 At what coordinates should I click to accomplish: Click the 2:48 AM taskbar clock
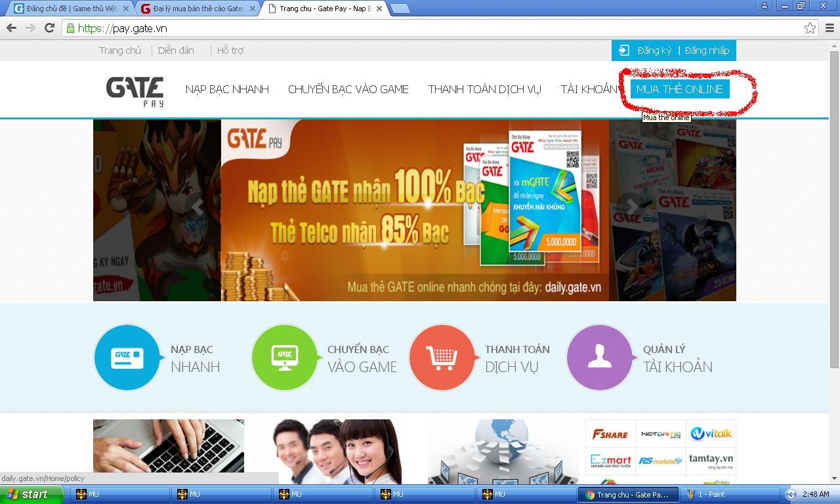coord(815,494)
